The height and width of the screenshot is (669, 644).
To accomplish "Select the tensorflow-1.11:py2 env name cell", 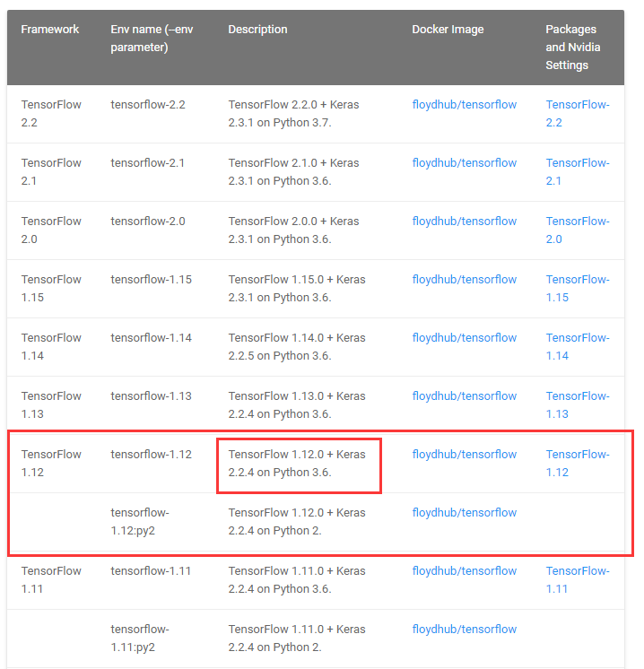I will pos(140,639).
